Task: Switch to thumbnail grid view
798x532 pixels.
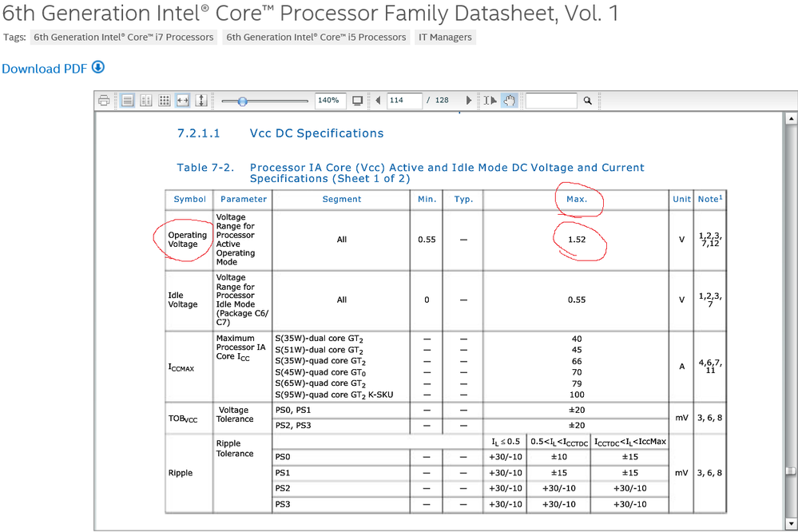Action: tap(164, 101)
